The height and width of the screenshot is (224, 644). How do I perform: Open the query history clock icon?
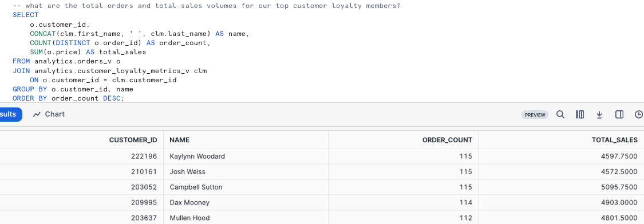[x=639, y=114]
